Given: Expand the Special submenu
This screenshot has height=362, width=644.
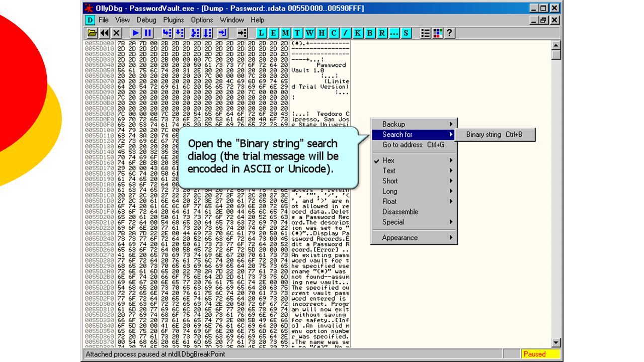Looking at the screenshot, I should (x=414, y=222).
